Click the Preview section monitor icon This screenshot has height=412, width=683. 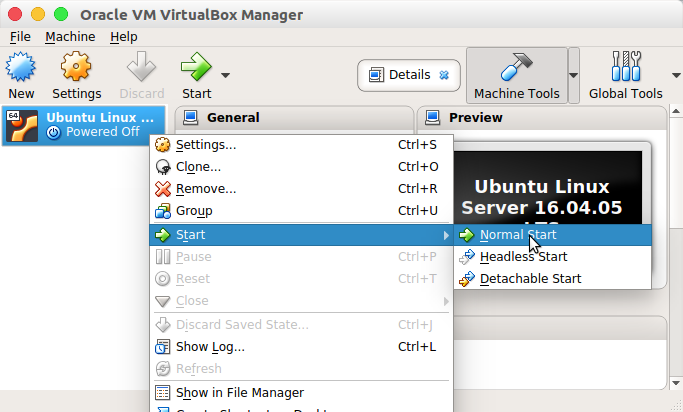click(433, 118)
